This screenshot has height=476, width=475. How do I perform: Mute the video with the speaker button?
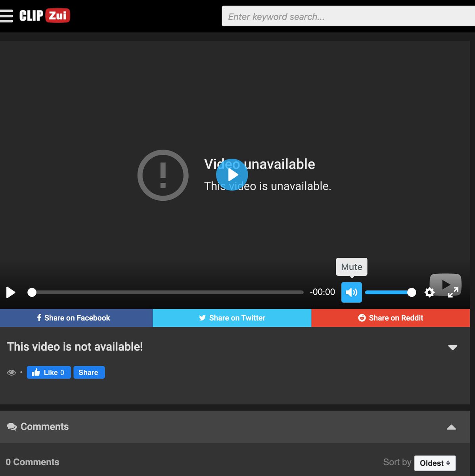[x=352, y=292]
